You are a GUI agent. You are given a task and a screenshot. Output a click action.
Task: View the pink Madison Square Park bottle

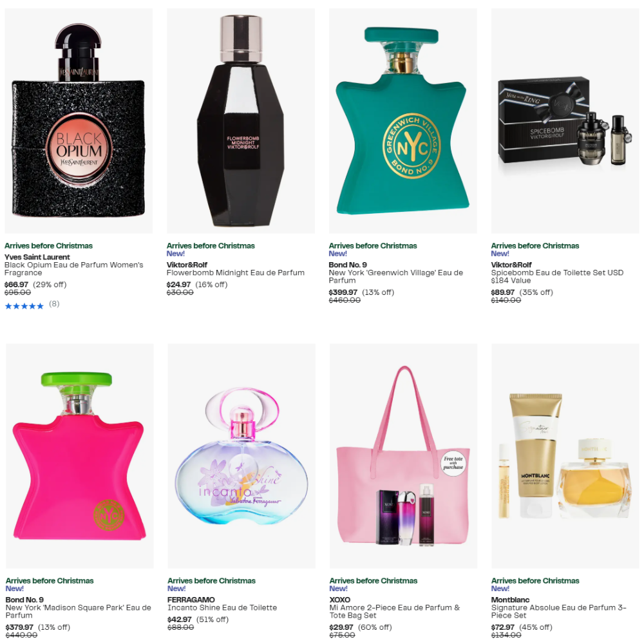[x=80, y=456]
